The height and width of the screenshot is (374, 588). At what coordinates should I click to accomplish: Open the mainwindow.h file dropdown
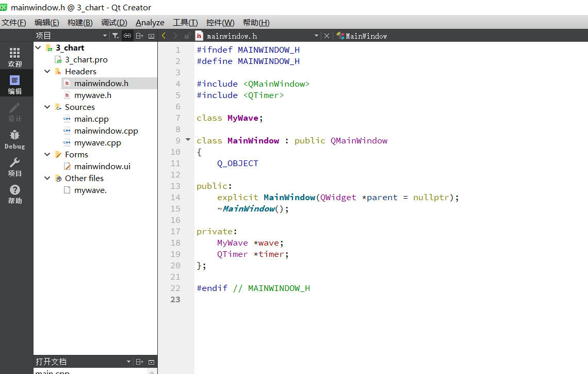[x=316, y=36]
